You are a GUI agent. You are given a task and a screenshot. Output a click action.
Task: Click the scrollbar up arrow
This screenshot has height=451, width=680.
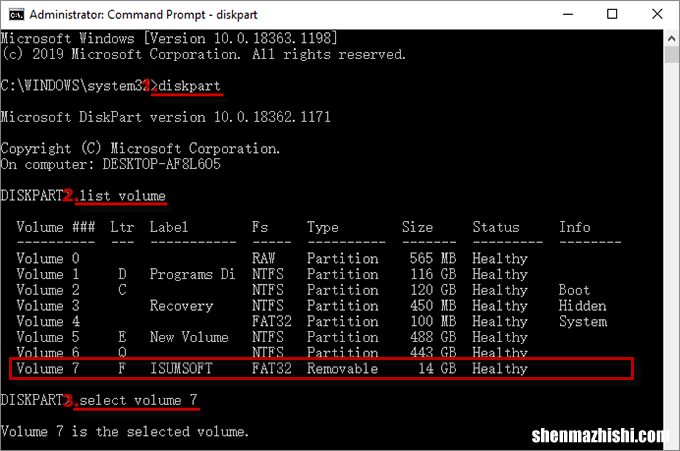click(x=671, y=39)
